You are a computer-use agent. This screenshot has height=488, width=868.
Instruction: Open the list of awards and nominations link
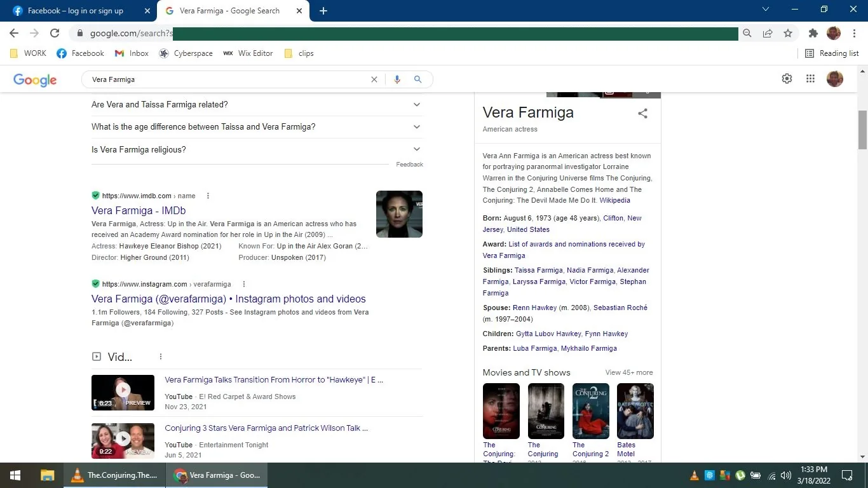pos(564,250)
